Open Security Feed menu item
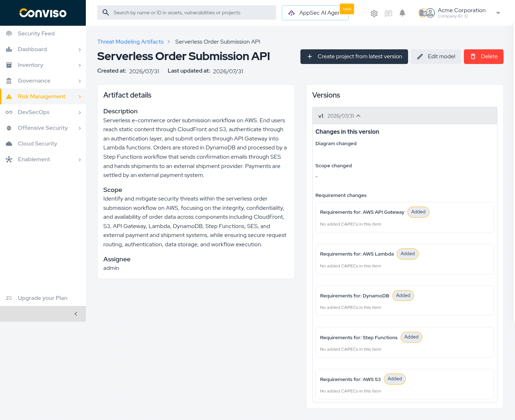 coord(43,34)
